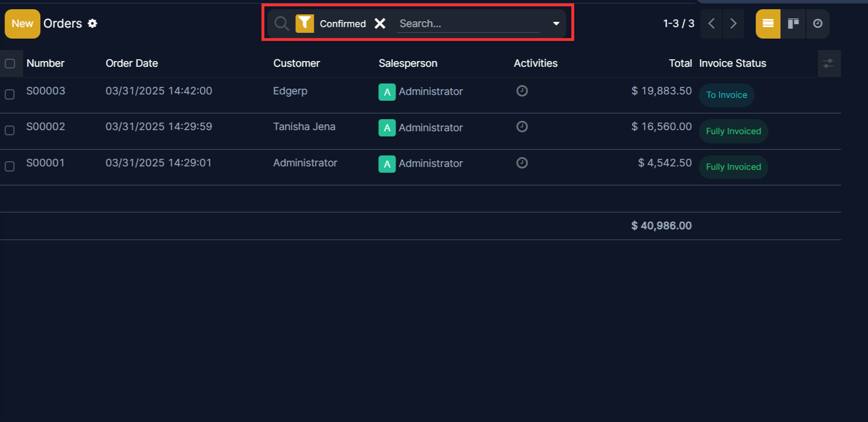Open order number S00002

(46, 127)
